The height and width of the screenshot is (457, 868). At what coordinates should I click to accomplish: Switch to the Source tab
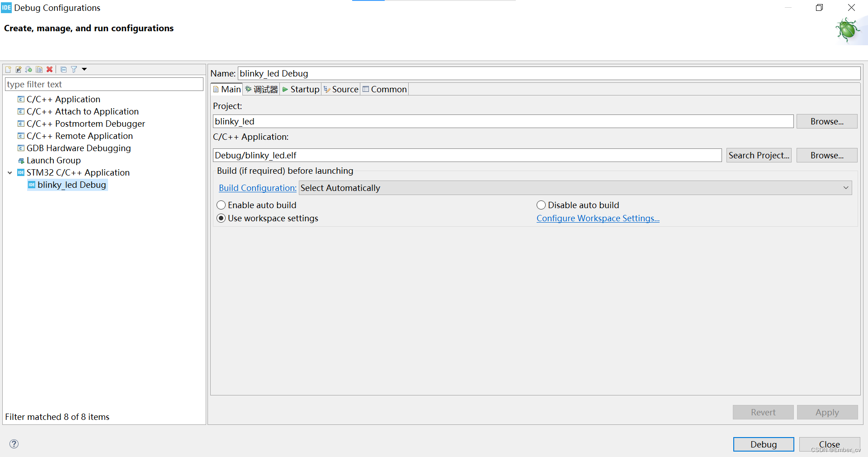(341, 89)
